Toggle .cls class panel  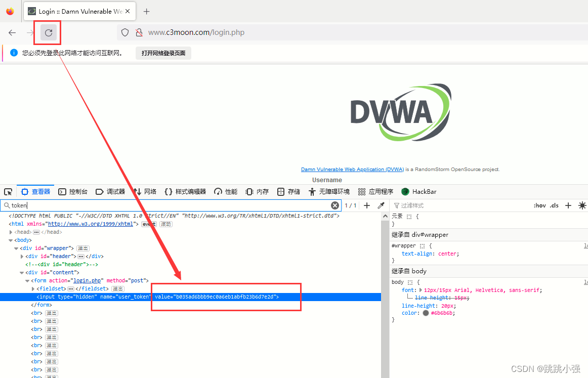[554, 205]
